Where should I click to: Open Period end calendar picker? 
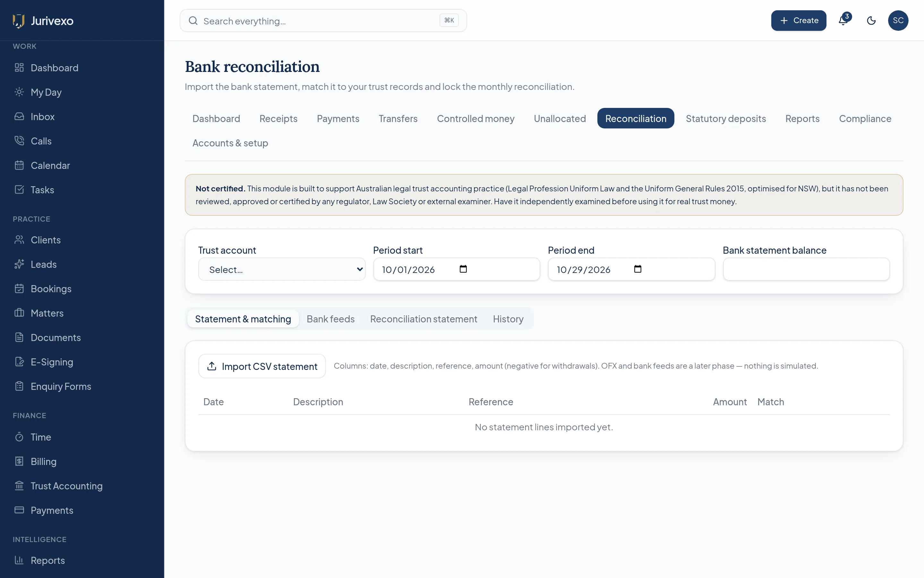tap(637, 269)
